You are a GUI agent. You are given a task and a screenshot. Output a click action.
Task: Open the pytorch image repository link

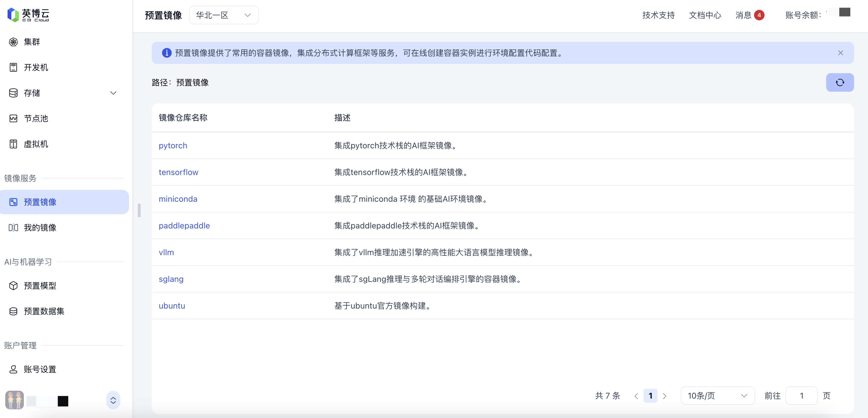click(x=173, y=145)
